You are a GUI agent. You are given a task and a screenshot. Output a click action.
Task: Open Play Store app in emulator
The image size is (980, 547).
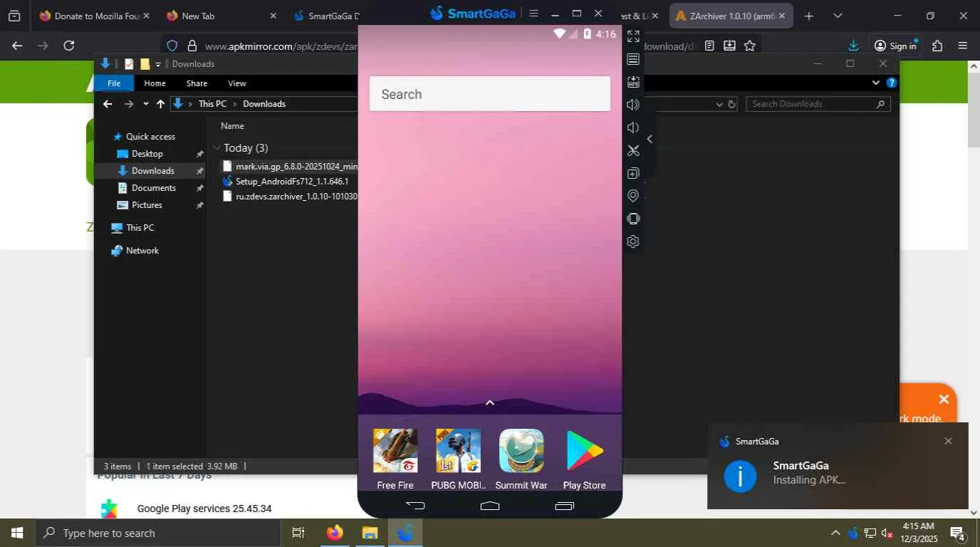click(x=584, y=459)
